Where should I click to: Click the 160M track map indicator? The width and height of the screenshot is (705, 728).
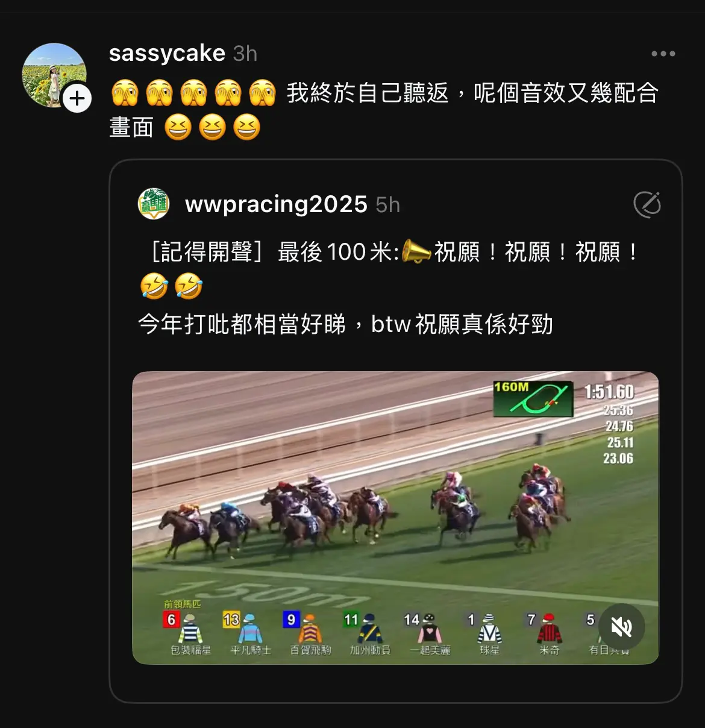pyautogui.click(x=533, y=398)
